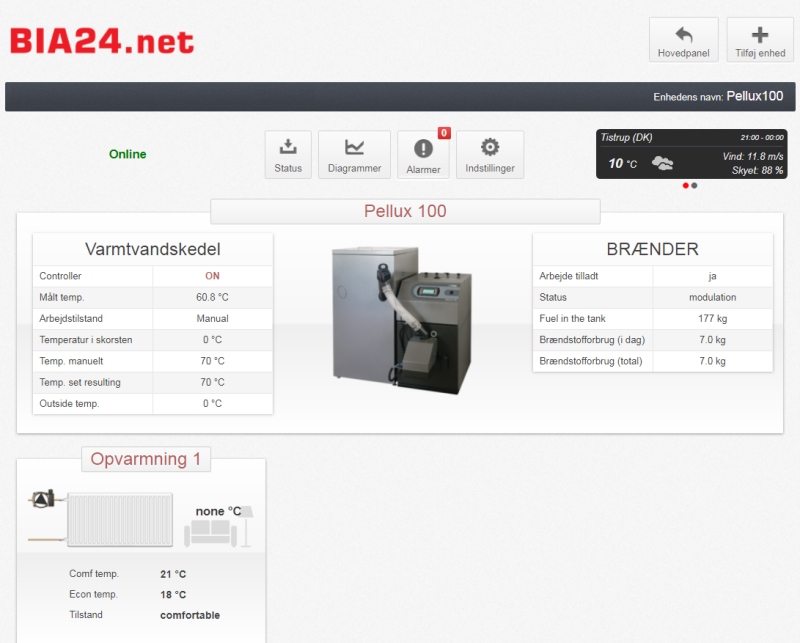This screenshot has width=800, height=643.
Task: Click Brændstofforbrug (i dag) 7.0 kg value
Action: pyautogui.click(x=712, y=340)
